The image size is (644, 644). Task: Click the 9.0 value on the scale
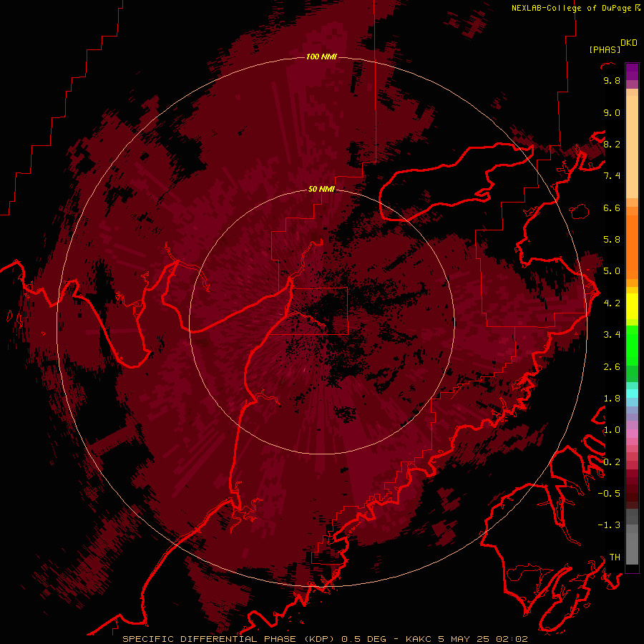coord(612,112)
